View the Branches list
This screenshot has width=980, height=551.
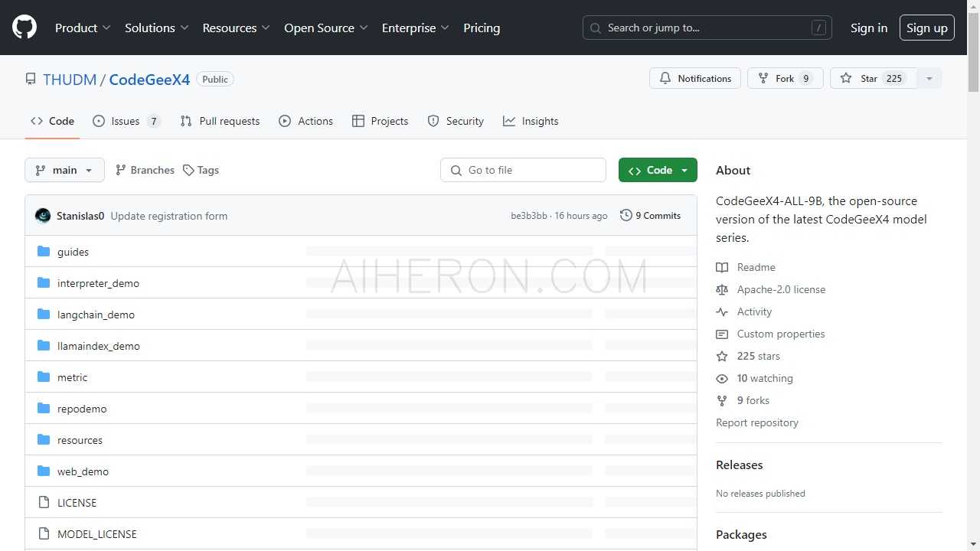tap(145, 170)
